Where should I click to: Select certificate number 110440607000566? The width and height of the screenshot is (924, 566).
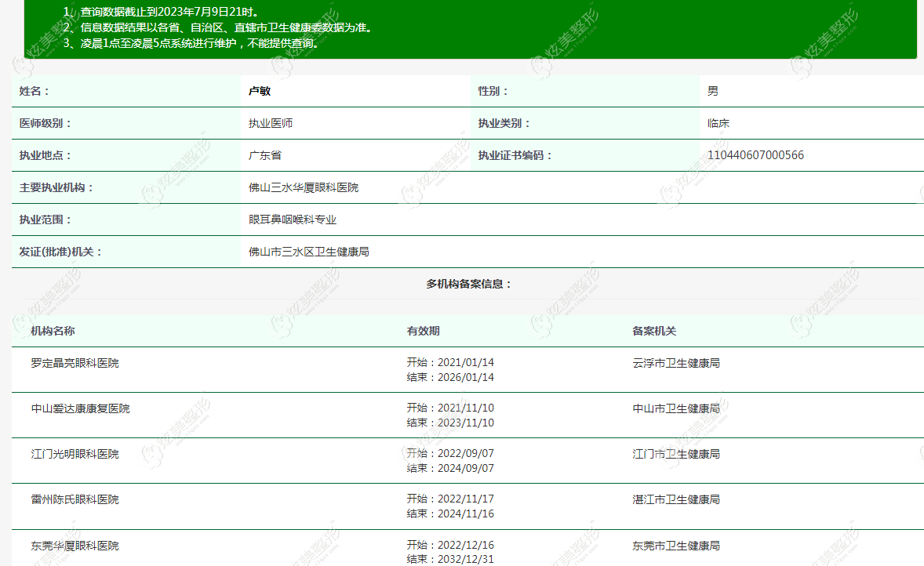(755, 155)
